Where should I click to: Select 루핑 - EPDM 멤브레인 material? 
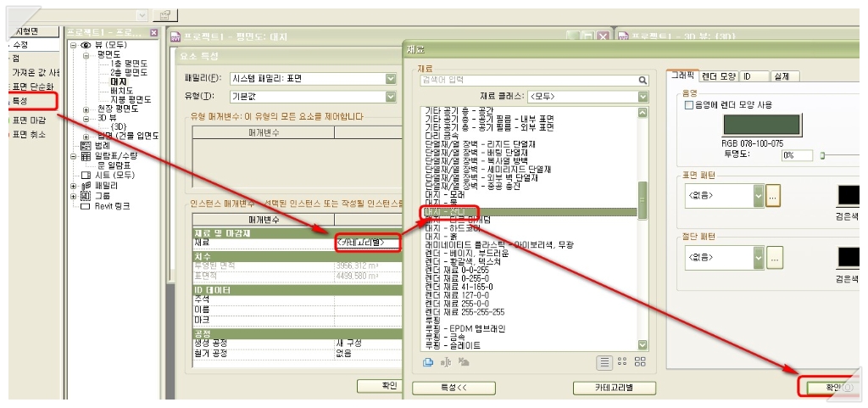coord(465,328)
